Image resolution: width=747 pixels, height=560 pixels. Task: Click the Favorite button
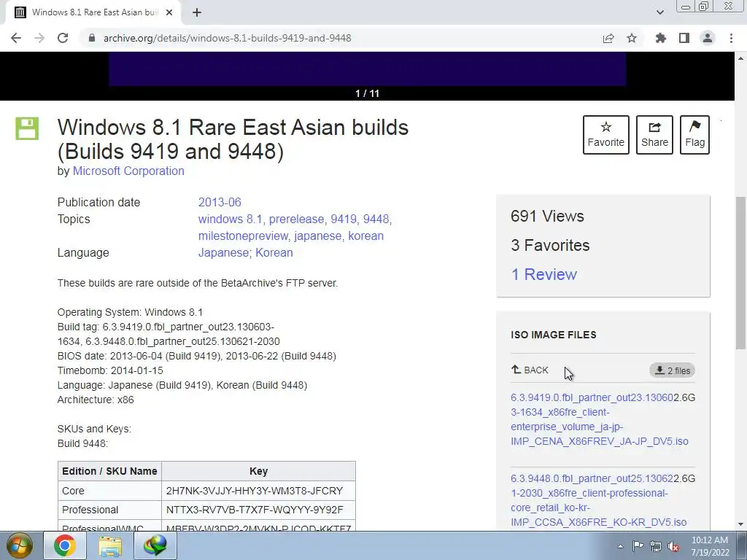pyautogui.click(x=606, y=135)
